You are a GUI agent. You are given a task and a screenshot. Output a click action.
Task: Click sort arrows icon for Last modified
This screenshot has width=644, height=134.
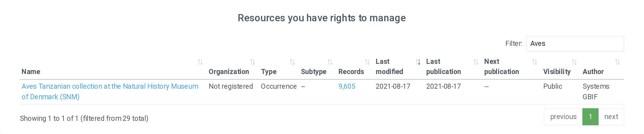tap(418, 62)
